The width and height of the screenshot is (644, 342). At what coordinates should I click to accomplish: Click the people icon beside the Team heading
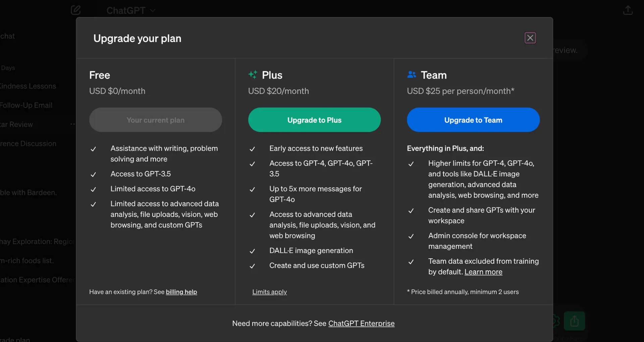coord(412,74)
